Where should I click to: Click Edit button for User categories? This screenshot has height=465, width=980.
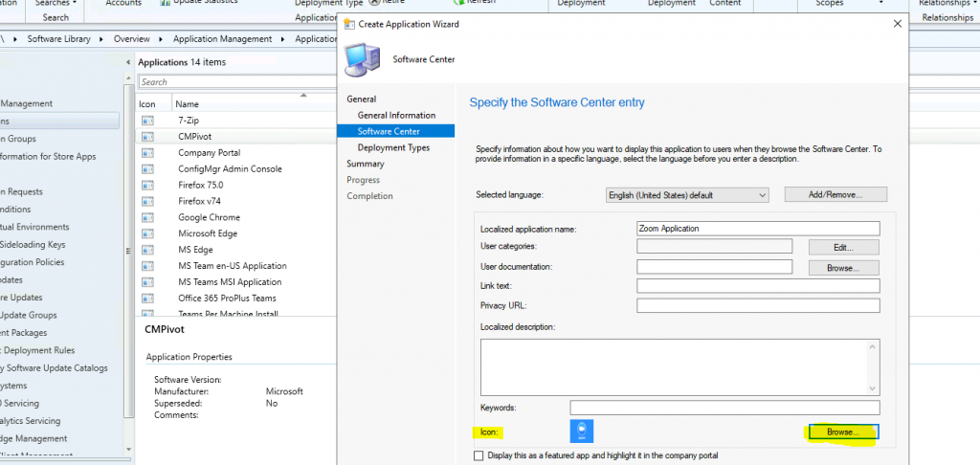844,248
